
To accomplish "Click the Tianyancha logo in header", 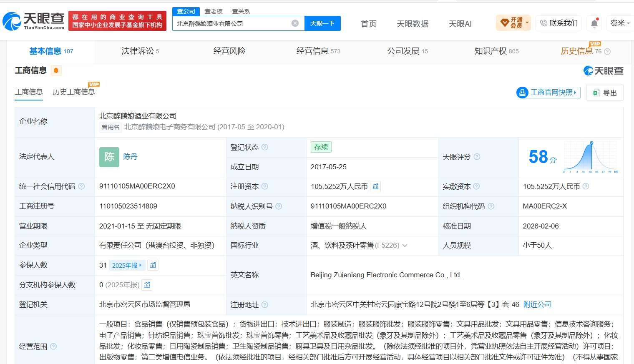I will click(x=34, y=21).
